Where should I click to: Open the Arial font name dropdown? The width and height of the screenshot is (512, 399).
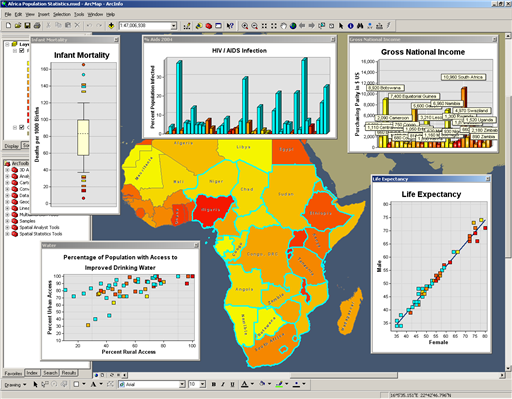tap(182, 384)
